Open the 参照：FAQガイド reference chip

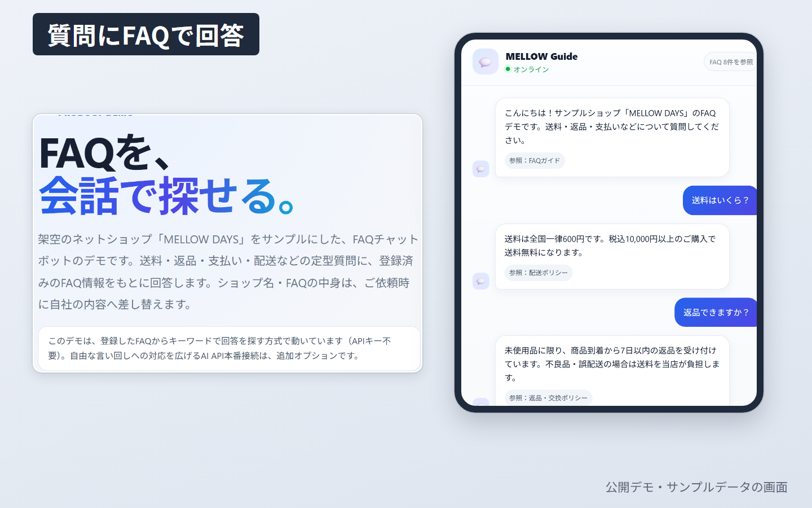pos(535,161)
